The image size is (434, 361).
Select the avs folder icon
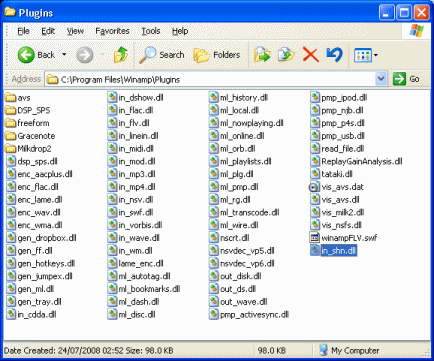pos(11,98)
